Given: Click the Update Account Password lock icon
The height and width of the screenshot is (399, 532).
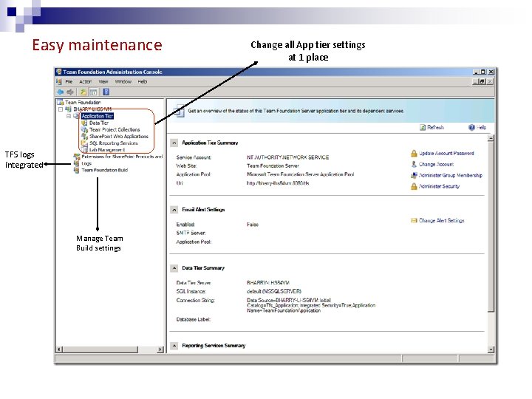Looking at the screenshot, I should [414, 154].
